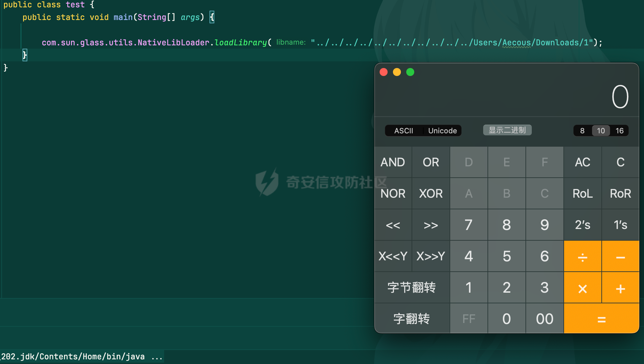This screenshot has width=644, height=364.
Task: Select hexadecimal base 16
Action: [x=619, y=131]
